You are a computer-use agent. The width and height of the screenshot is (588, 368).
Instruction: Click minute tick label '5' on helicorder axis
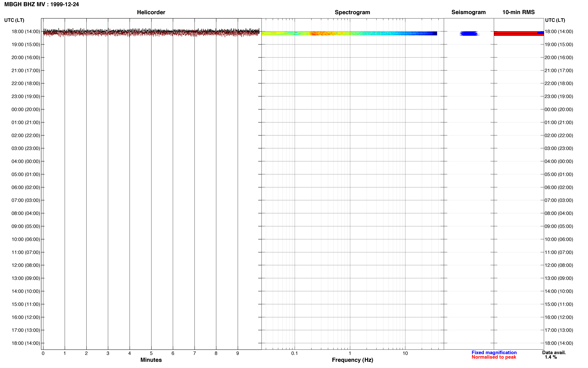point(151,353)
